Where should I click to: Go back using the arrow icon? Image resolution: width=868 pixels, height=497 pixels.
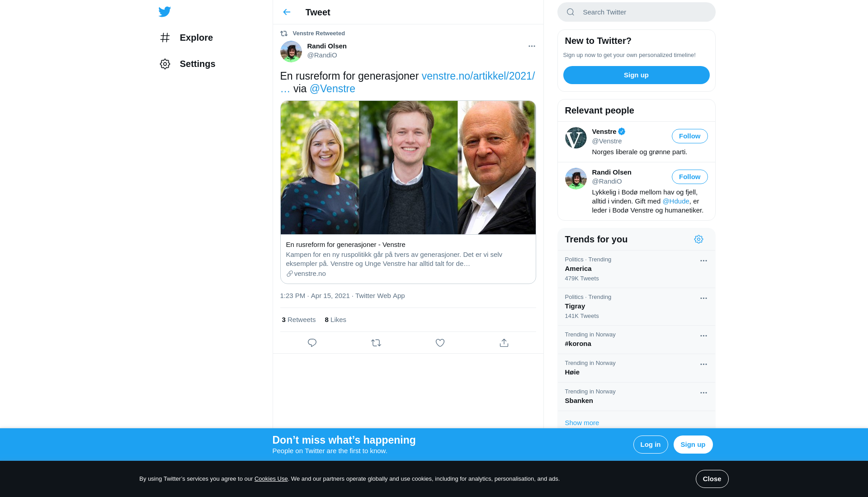pos(287,12)
